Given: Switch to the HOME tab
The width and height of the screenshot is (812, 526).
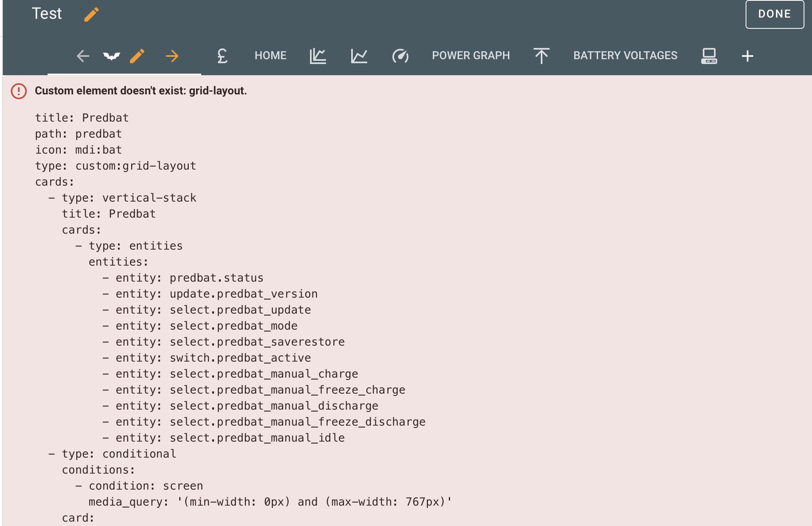Looking at the screenshot, I should pos(270,56).
